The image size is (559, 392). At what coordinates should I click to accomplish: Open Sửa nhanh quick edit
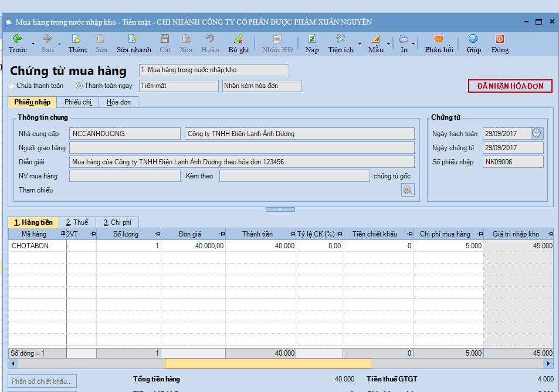pos(134,43)
